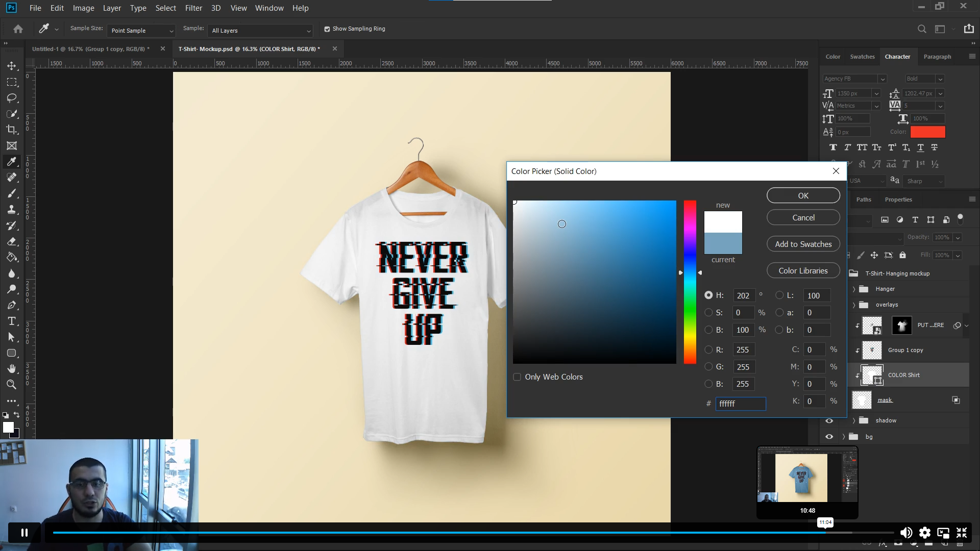Expand the Hanger group in Layers
Viewport: 980px width, 551px height.
853,289
